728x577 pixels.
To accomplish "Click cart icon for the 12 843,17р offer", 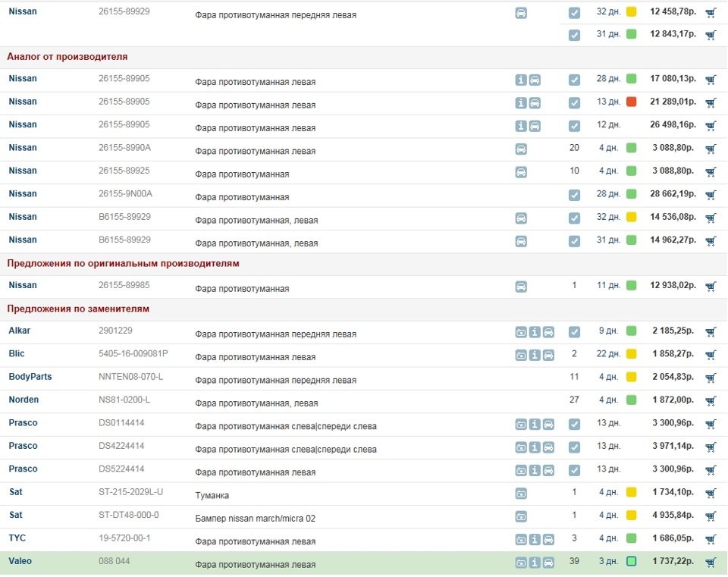I will point(711,35).
